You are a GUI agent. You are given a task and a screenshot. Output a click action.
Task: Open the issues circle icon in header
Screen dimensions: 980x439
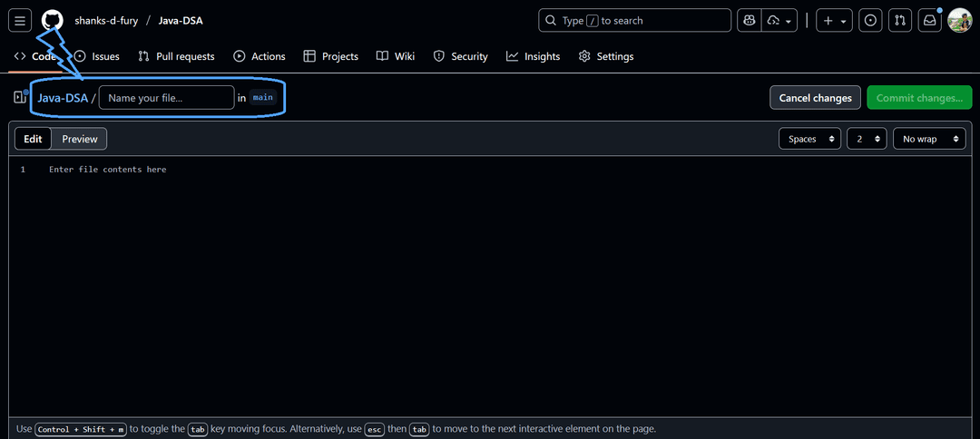pyautogui.click(x=870, y=21)
